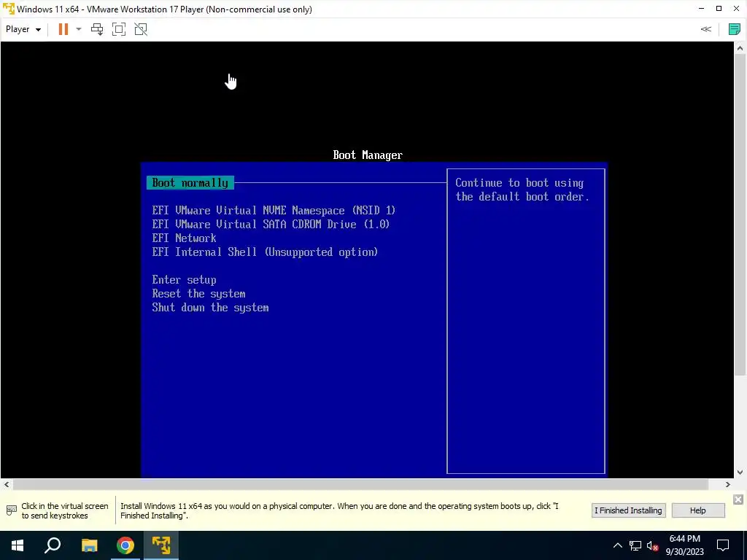Image resolution: width=747 pixels, height=560 pixels.
Task: Click the vertical scrollbar down arrow
Action: [x=740, y=472]
